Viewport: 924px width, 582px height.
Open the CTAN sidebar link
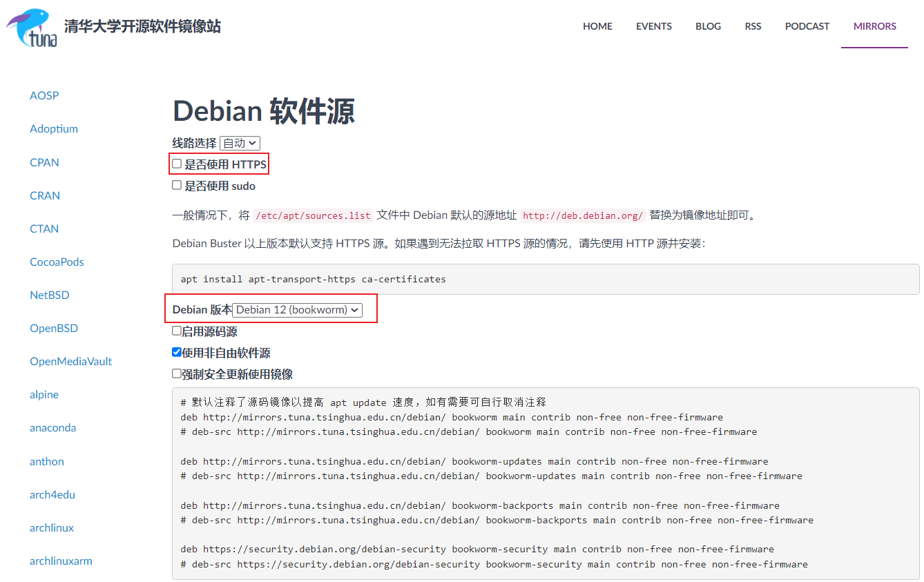click(x=44, y=229)
